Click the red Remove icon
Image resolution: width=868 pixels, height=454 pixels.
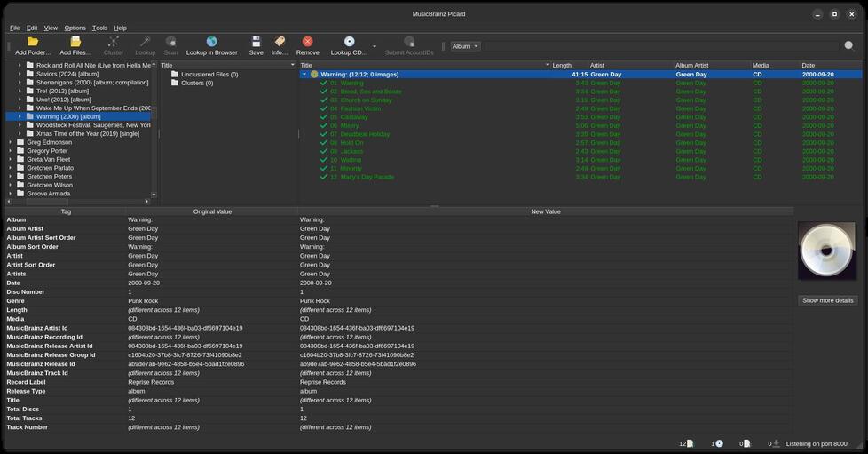307,42
